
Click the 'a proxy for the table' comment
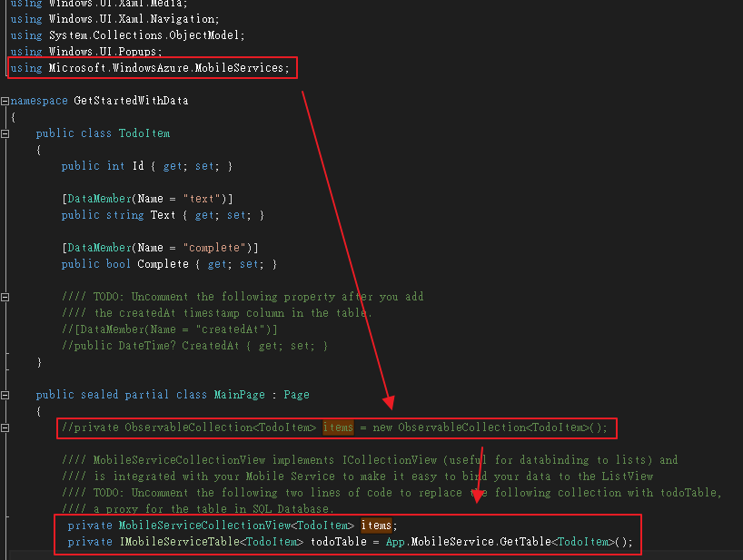point(198,509)
